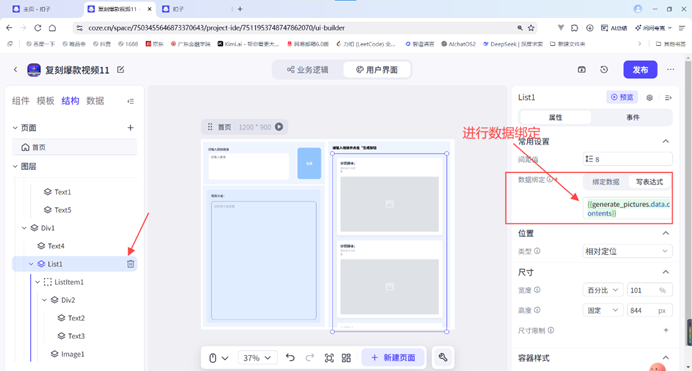Collapse the List1 tree node

tap(31, 264)
